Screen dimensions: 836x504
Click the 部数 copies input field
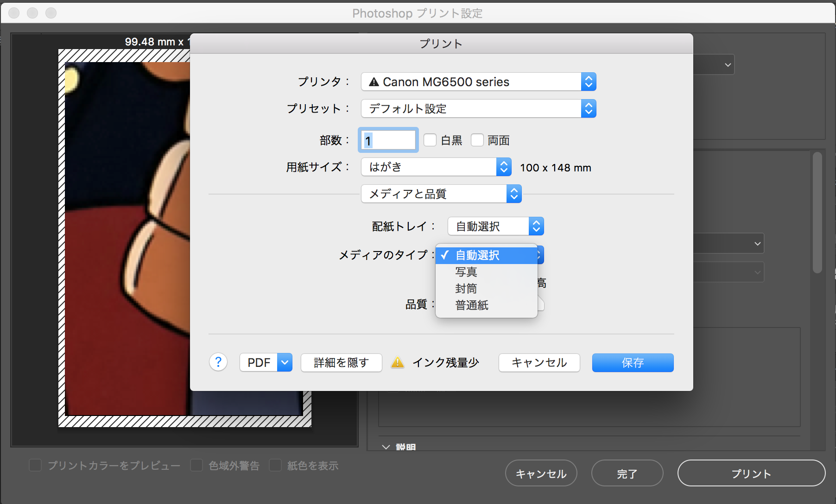[x=388, y=140]
